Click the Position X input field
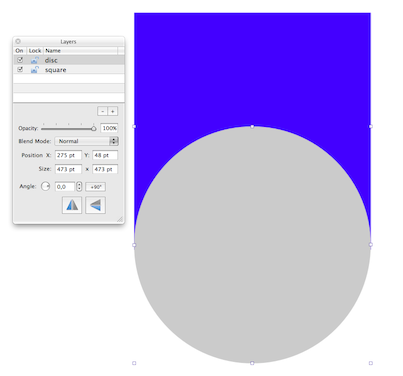 click(x=68, y=155)
